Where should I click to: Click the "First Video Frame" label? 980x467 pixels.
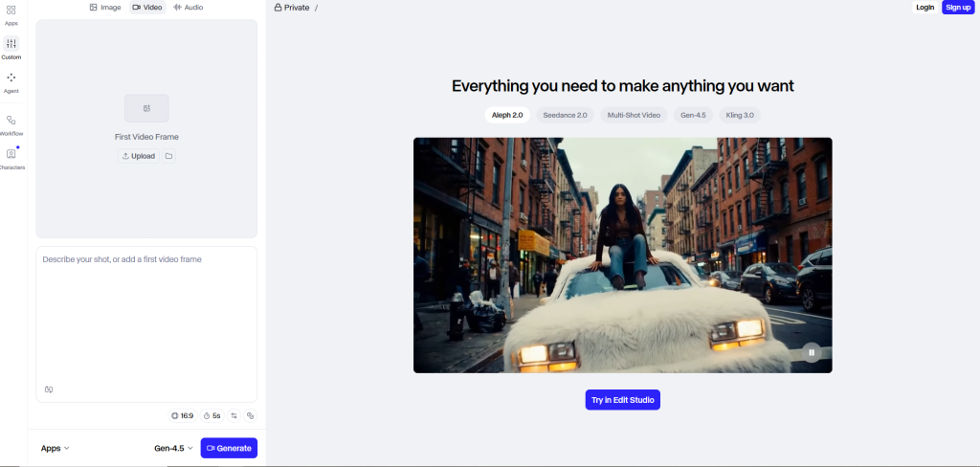pos(146,137)
